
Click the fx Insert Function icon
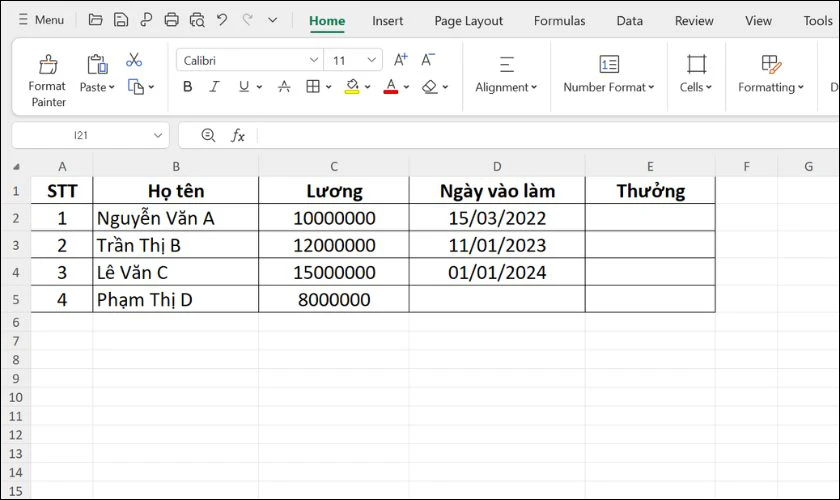[238, 136]
